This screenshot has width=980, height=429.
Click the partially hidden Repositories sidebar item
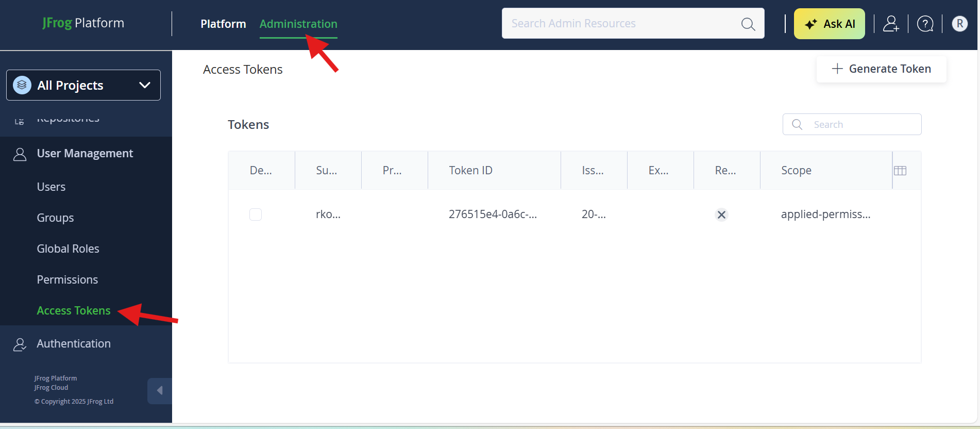point(68,119)
